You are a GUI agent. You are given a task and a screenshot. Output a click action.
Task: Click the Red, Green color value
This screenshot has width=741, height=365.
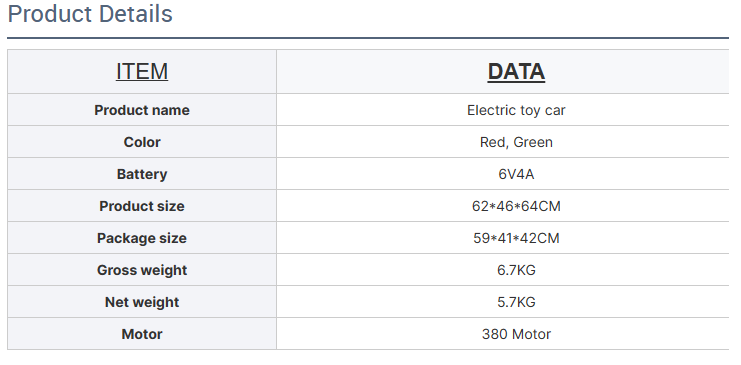pos(516,142)
